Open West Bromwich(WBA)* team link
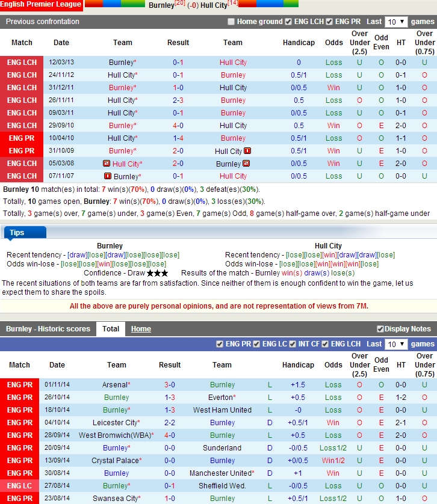The image size is (437, 504). pyautogui.click(x=116, y=435)
